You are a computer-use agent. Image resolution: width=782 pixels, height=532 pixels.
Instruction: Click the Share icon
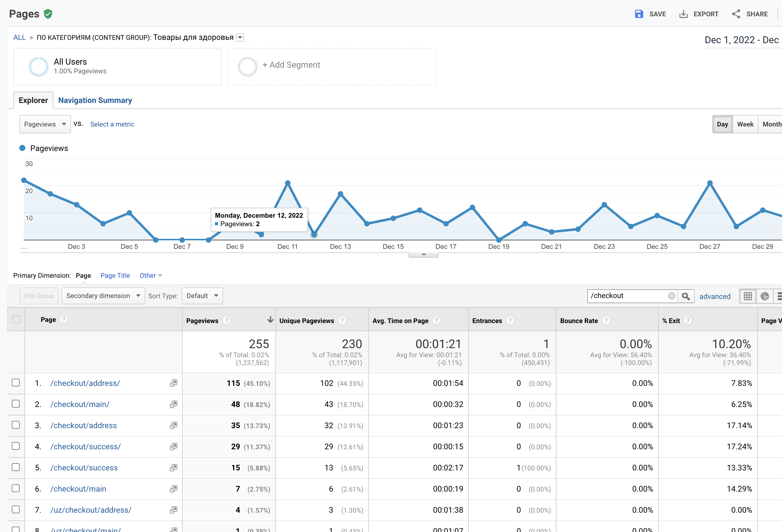pyautogui.click(x=736, y=14)
